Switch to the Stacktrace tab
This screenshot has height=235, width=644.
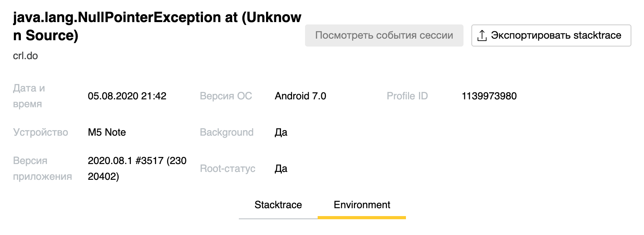coord(278,205)
